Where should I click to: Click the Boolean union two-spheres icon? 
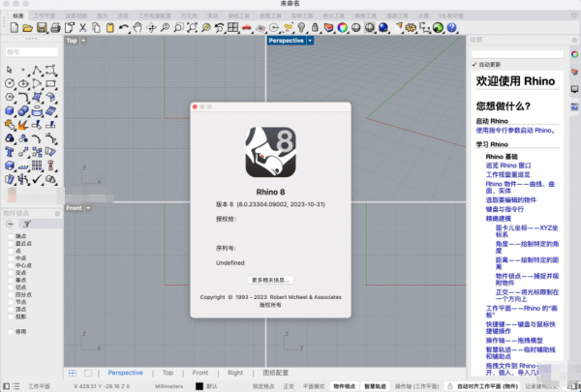point(23,110)
